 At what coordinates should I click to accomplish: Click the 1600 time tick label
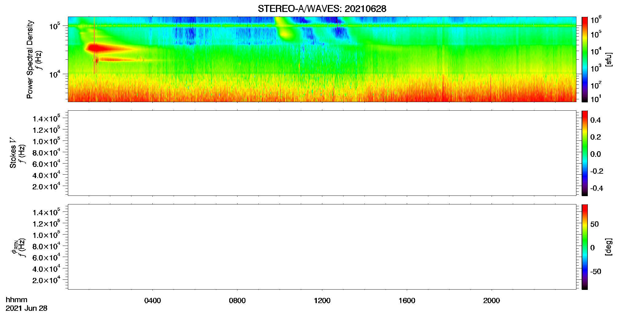point(407,301)
